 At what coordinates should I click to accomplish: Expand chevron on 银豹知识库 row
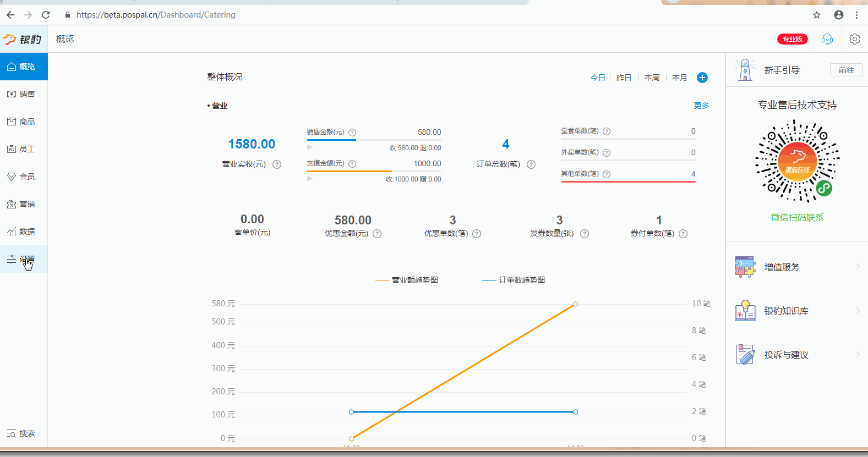pos(858,311)
